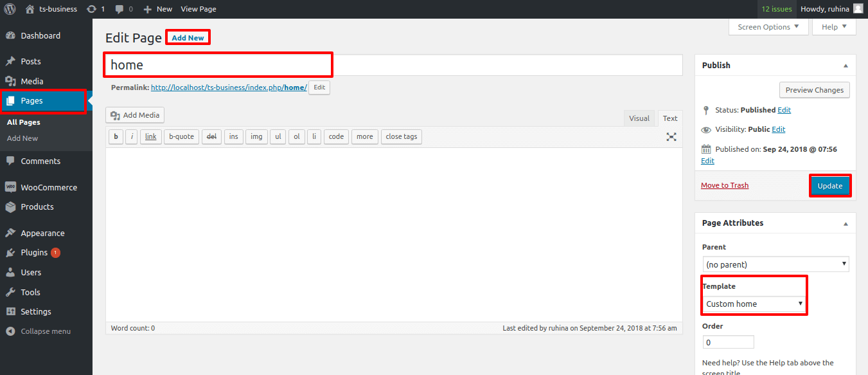Go to Plugins in the sidebar
This screenshot has width=868, height=375.
34,253
